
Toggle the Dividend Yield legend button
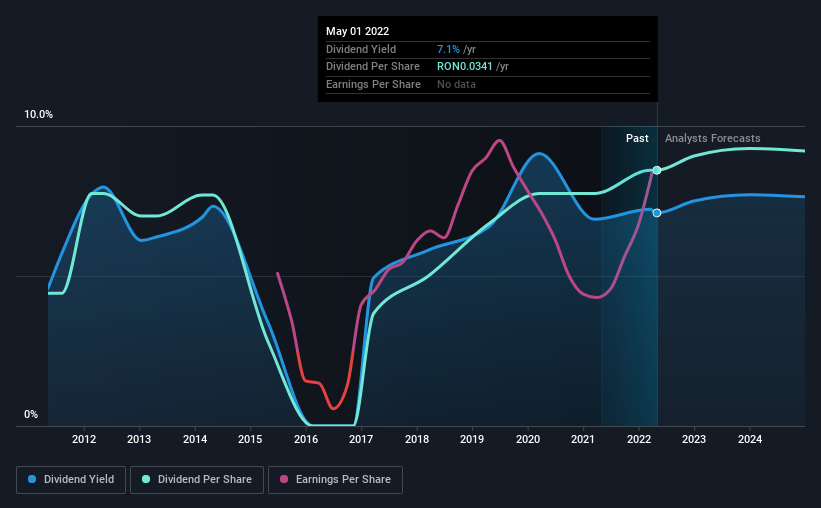point(71,480)
